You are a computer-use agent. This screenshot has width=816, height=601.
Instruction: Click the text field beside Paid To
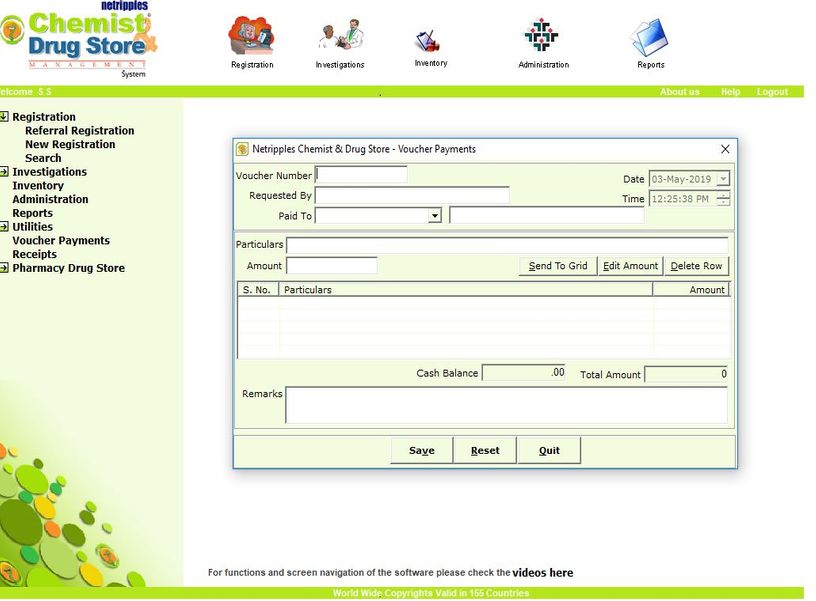point(546,215)
